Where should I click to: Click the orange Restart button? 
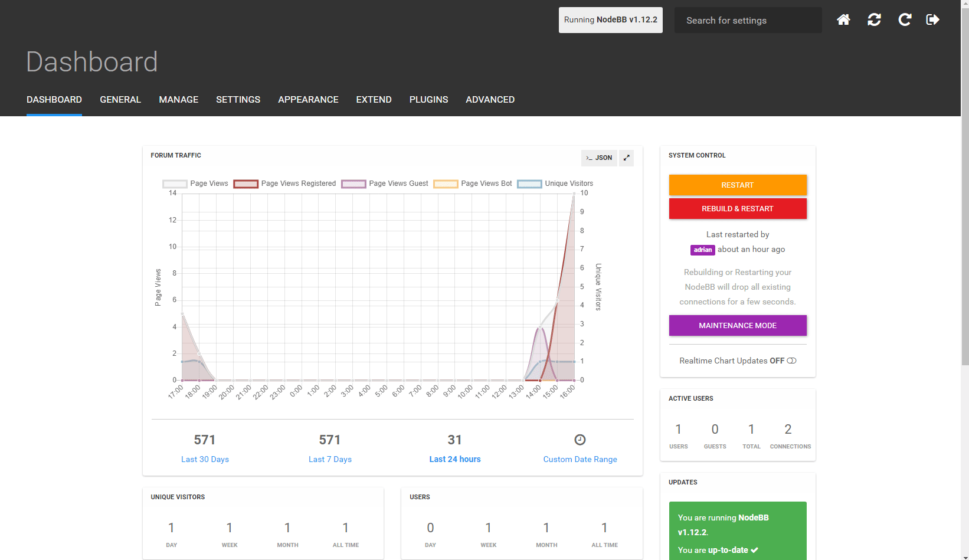pyautogui.click(x=738, y=185)
